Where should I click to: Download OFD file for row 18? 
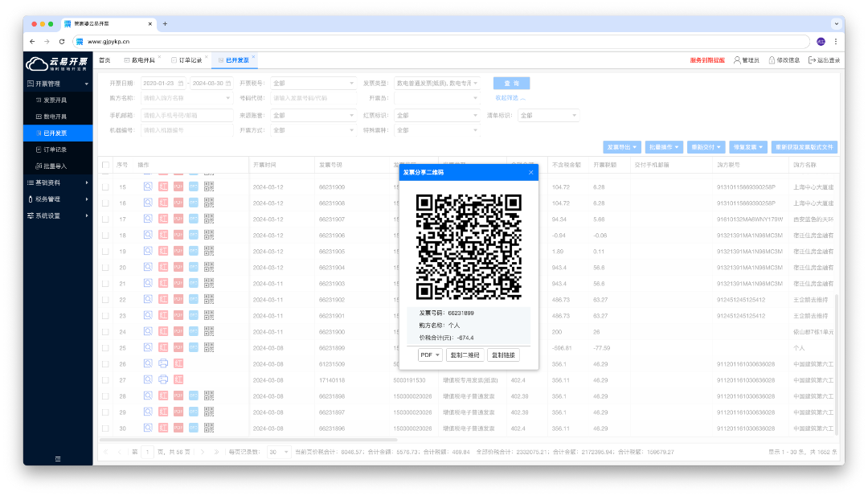click(x=193, y=235)
